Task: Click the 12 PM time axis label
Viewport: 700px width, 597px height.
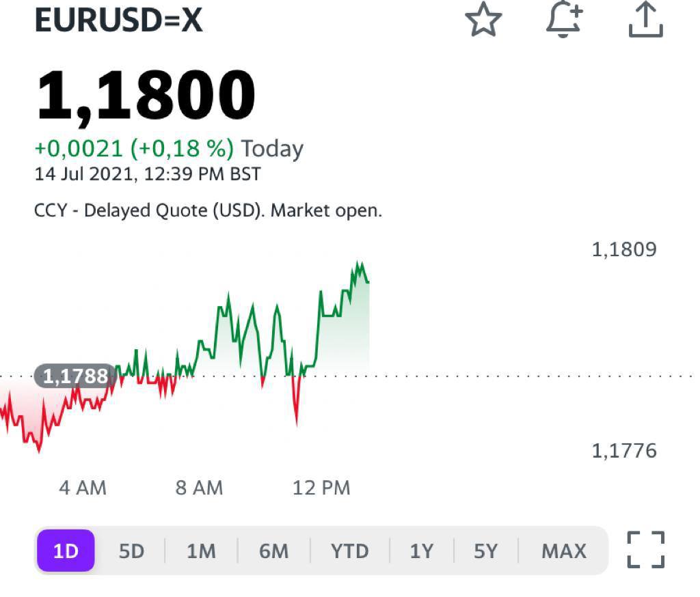Action: coord(321,488)
